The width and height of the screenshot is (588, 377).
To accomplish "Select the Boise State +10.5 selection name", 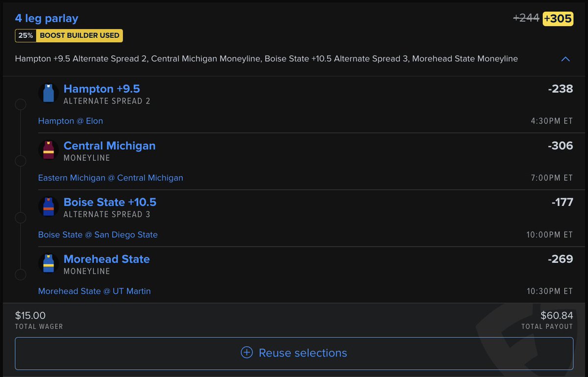I will coord(110,202).
